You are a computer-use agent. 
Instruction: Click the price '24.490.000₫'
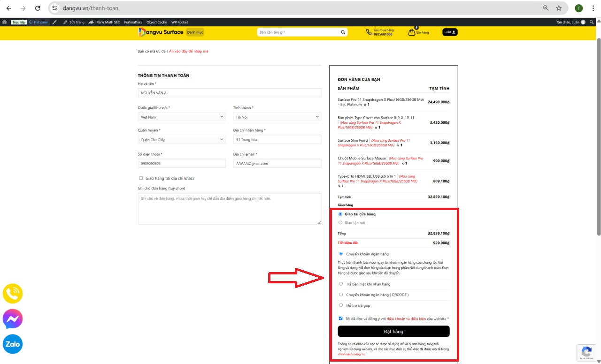439,102
